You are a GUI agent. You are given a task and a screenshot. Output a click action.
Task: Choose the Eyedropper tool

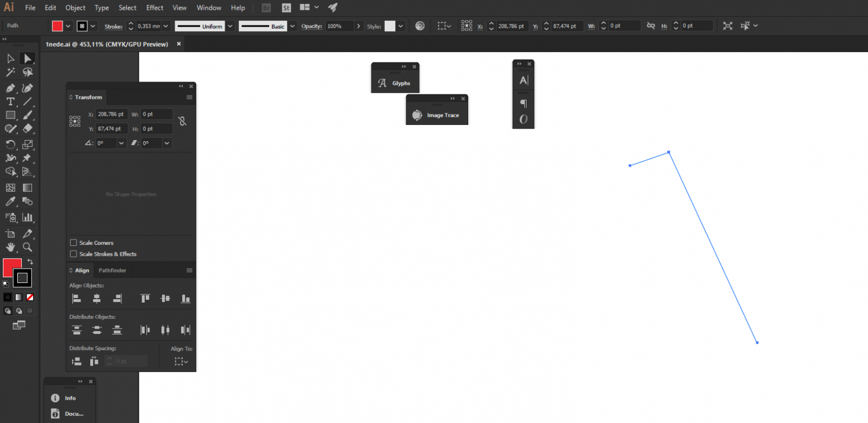click(10, 201)
